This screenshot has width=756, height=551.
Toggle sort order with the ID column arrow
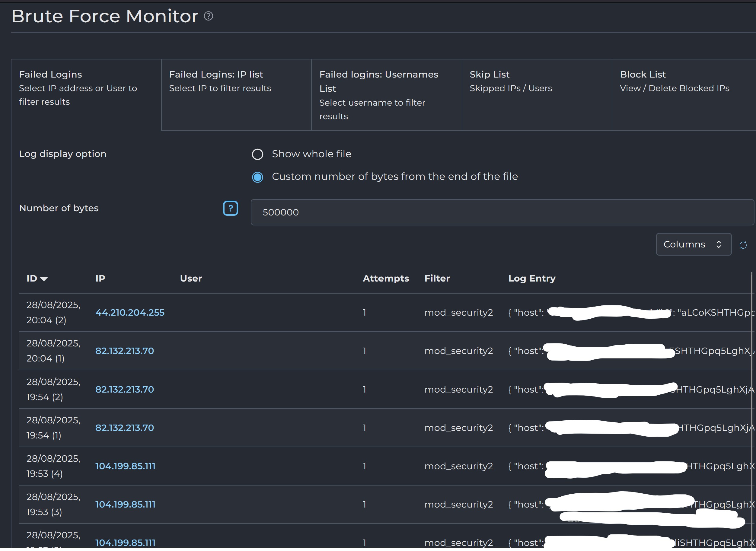pos(44,279)
